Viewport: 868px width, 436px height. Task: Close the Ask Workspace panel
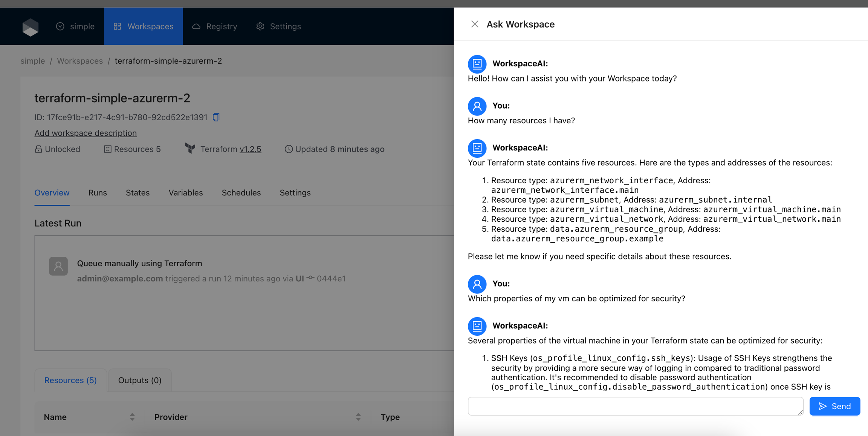click(x=474, y=24)
